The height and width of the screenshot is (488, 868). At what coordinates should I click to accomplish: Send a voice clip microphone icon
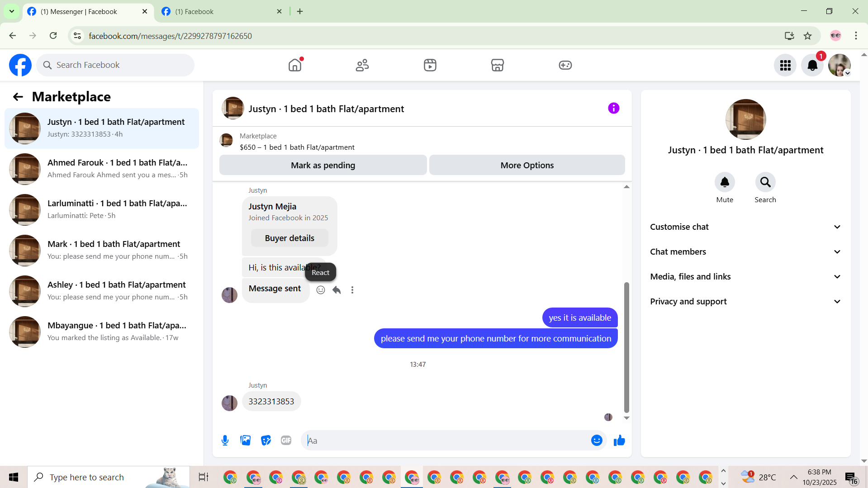[225, 441]
